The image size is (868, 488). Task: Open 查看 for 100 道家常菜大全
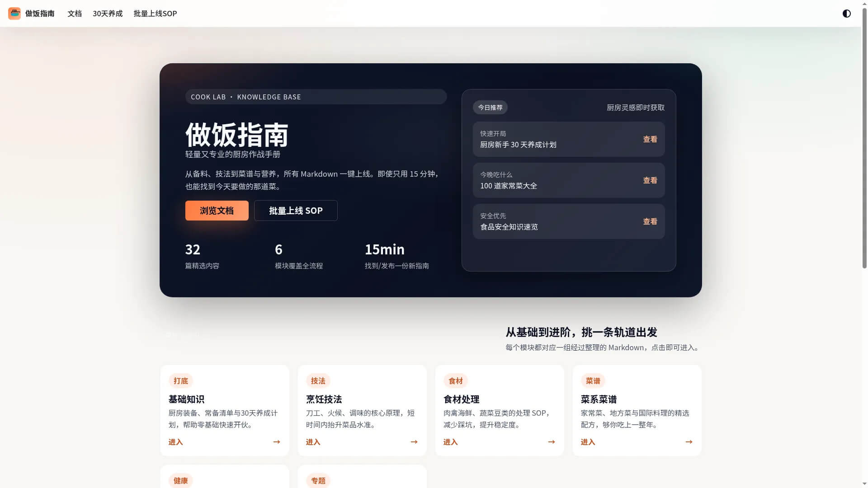(650, 180)
